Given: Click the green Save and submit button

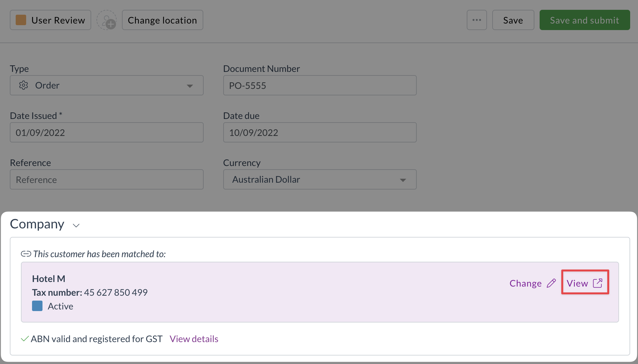Looking at the screenshot, I should click(584, 20).
